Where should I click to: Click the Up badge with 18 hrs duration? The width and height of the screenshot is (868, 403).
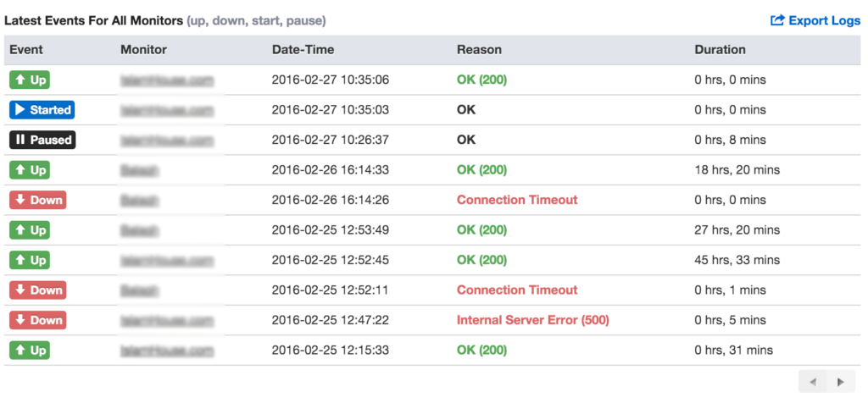point(30,169)
